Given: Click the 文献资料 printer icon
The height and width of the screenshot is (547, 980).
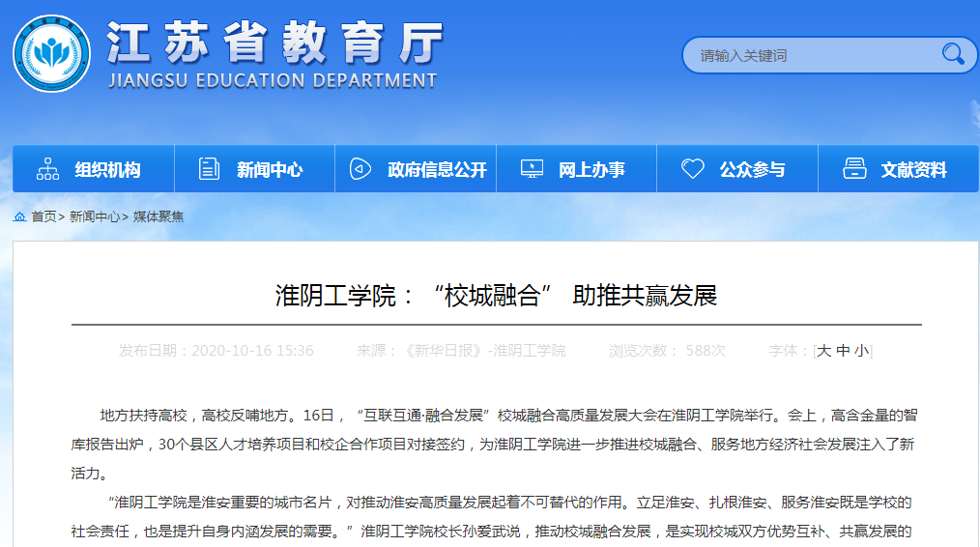Looking at the screenshot, I should (854, 169).
